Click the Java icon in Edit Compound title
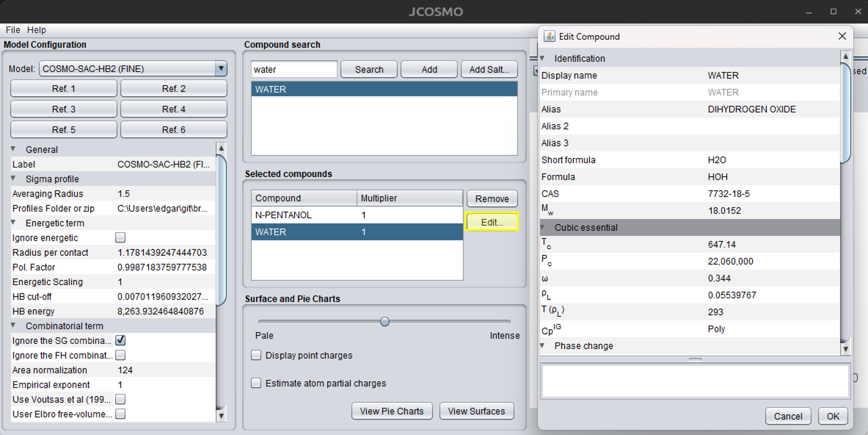Image resolution: width=868 pixels, height=435 pixels. (549, 36)
